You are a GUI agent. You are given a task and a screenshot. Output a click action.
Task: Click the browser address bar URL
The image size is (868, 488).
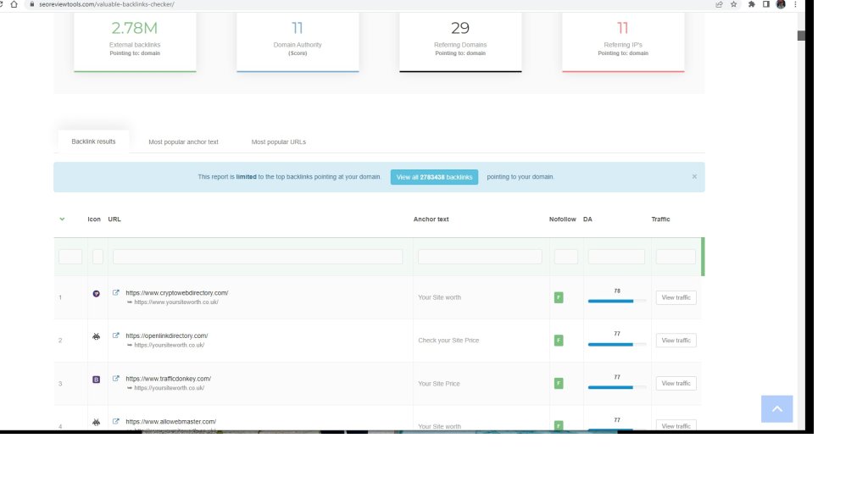pyautogui.click(x=107, y=4)
